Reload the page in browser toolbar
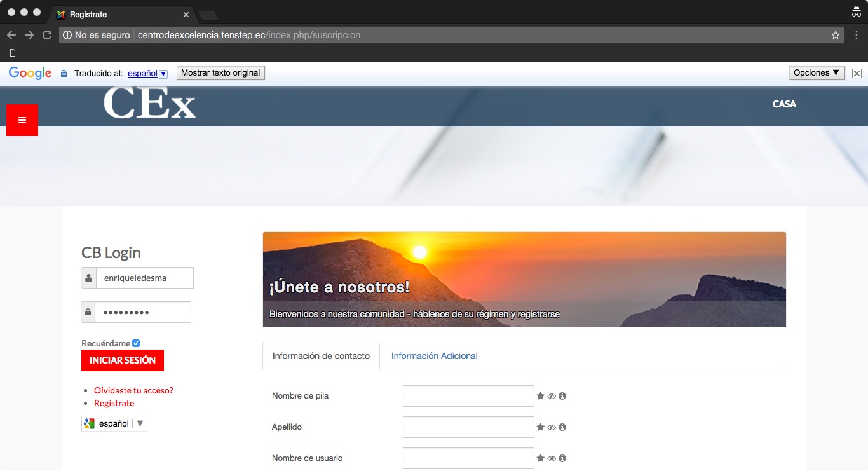The width and height of the screenshot is (868, 471). point(47,36)
